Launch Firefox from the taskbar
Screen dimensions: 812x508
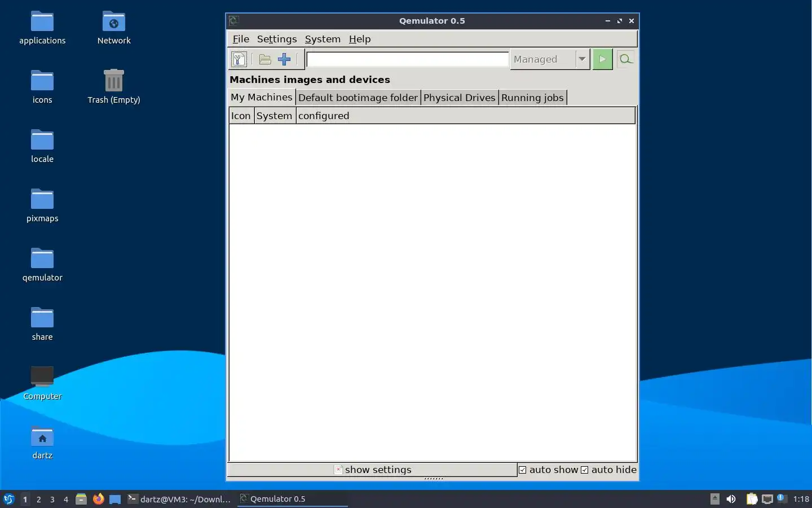99,499
